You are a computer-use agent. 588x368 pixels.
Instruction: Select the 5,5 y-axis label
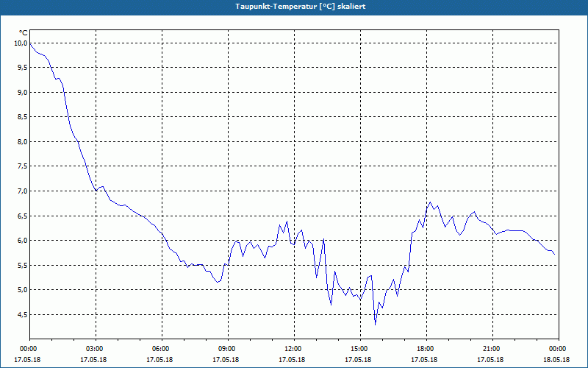[x=23, y=265]
